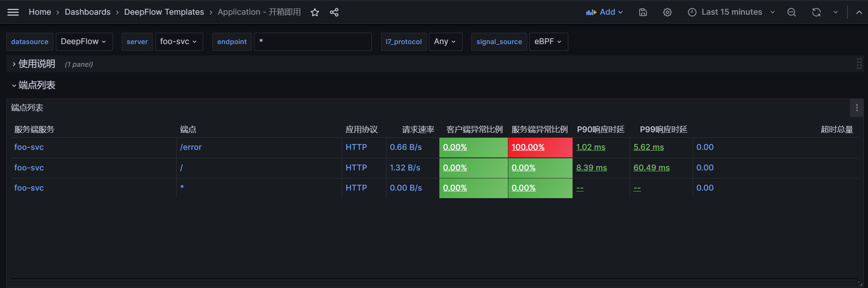Sort by 服务端服务 column header
This screenshot has height=288, width=868.
pos(34,129)
